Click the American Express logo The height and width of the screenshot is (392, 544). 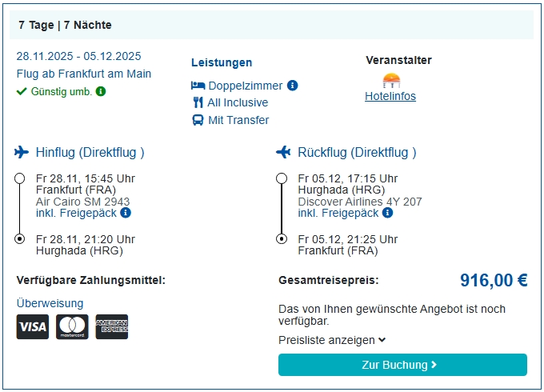(x=112, y=326)
